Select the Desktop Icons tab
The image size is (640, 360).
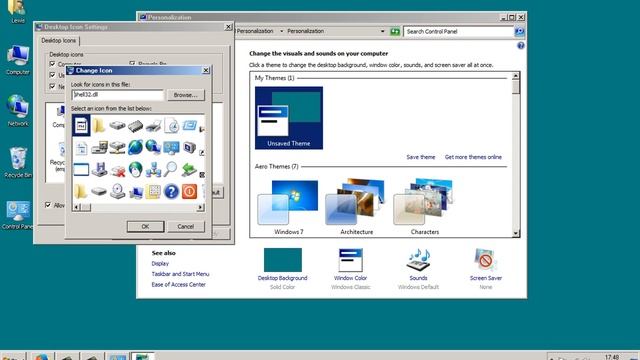(x=59, y=40)
